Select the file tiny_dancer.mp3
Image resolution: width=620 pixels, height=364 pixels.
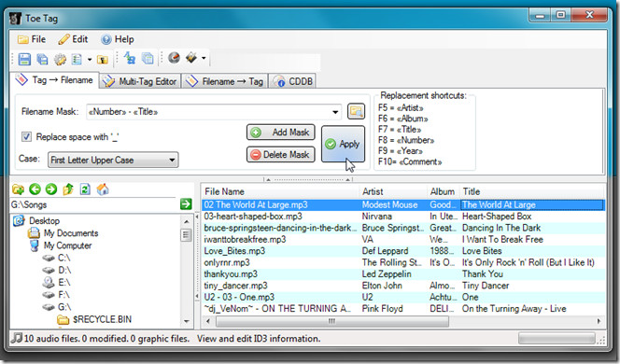pyautogui.click(x=235, y=286)
